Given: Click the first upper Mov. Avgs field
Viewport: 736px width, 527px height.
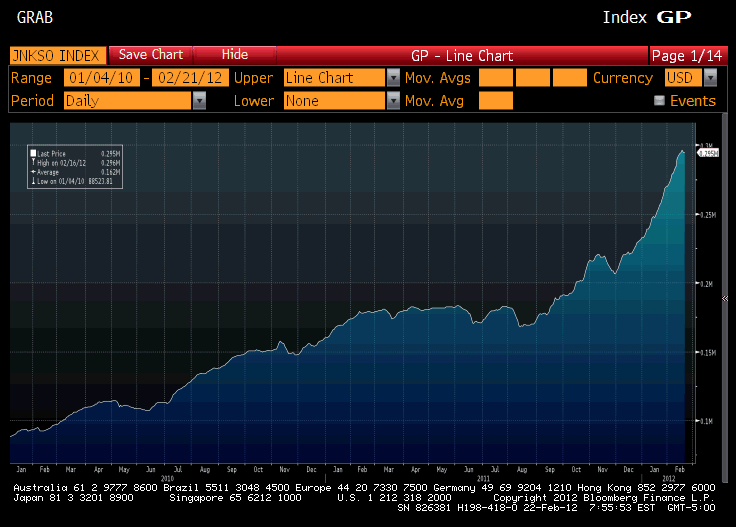Looking at the screenshot, I should 496,78.
